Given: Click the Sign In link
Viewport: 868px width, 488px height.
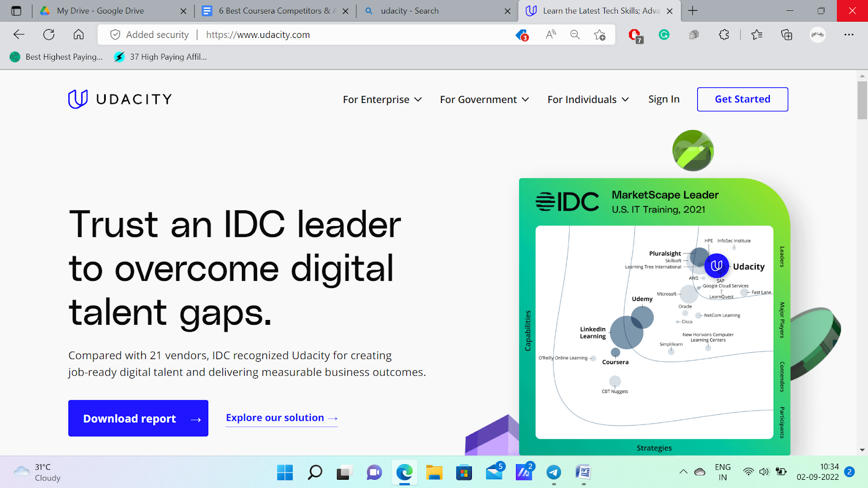Looking at the screenshot, I should click(x=663, y=99).
